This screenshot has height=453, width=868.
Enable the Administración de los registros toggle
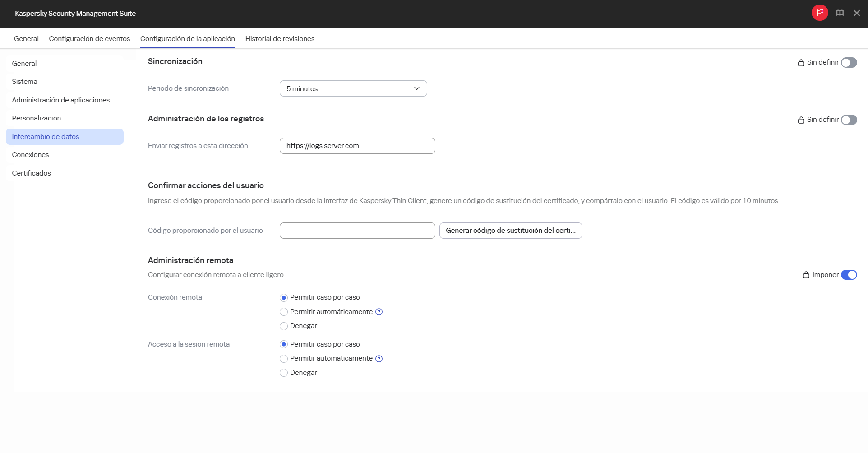[849, 120]
